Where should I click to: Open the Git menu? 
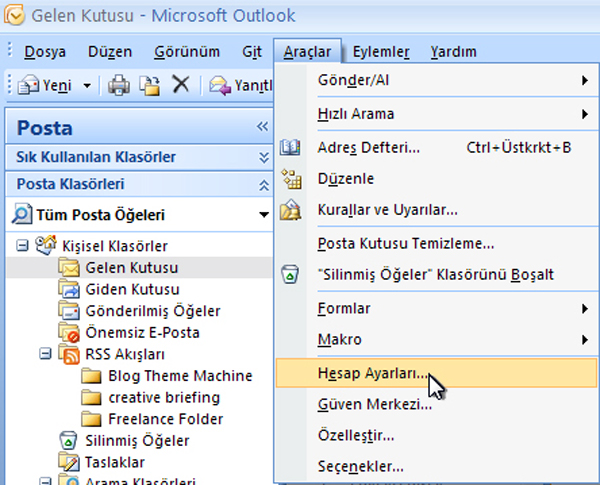[x=251, y=52]
